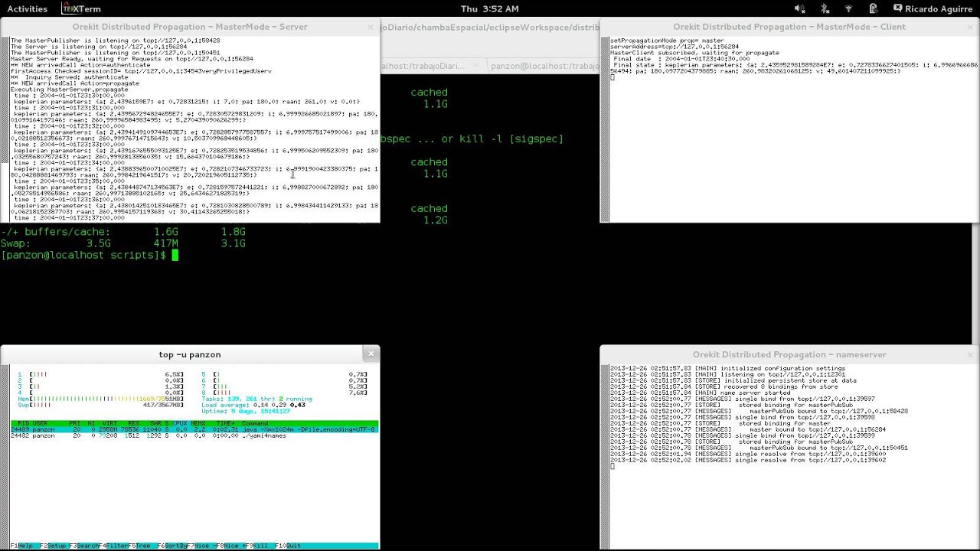
Task: Select the ./yami4names process row
Action: click(x=194, y=435)
